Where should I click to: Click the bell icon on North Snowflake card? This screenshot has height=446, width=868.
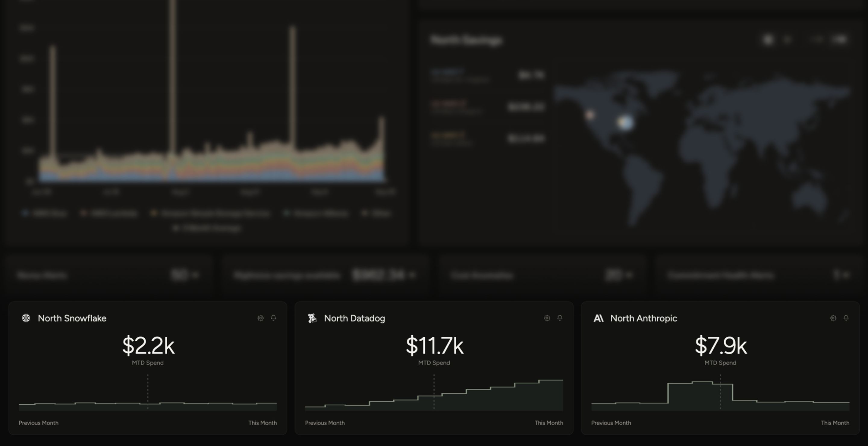273,318
